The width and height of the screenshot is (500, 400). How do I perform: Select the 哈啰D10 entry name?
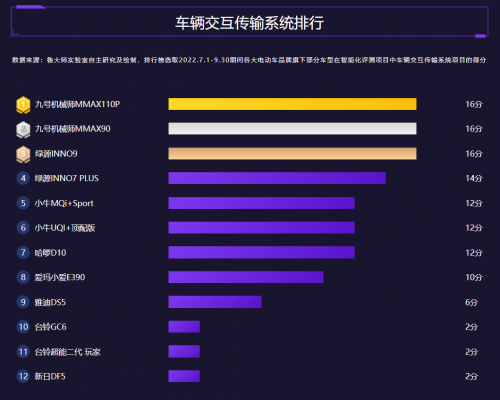pyautogui.click(x=50, y=253)
